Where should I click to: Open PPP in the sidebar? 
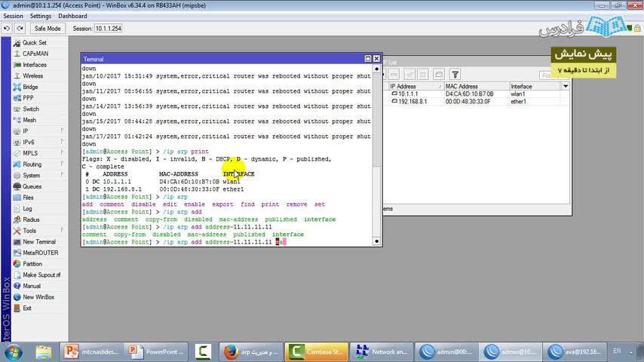[x=28, y=98]
